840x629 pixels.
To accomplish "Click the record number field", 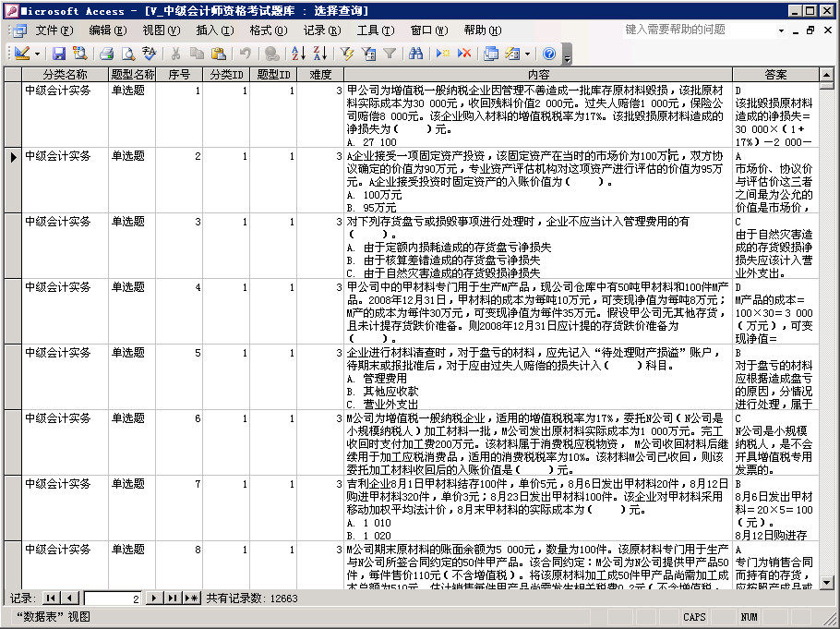I will point(113,599).
